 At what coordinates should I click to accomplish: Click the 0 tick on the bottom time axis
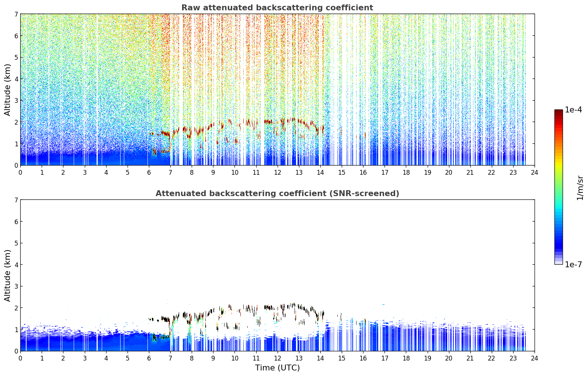click(20, 358)
